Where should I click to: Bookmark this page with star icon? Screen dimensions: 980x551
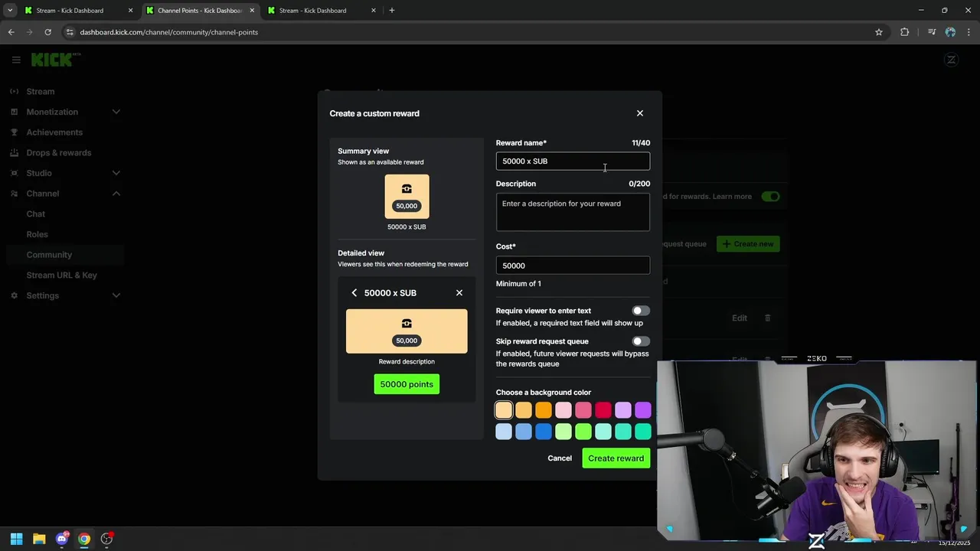point(879,32)
